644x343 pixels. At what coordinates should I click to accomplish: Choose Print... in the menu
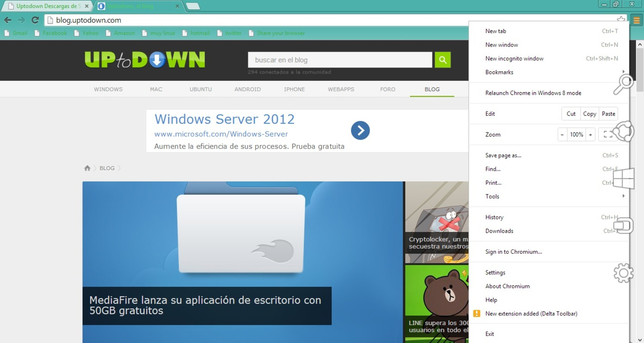(549, 183)
